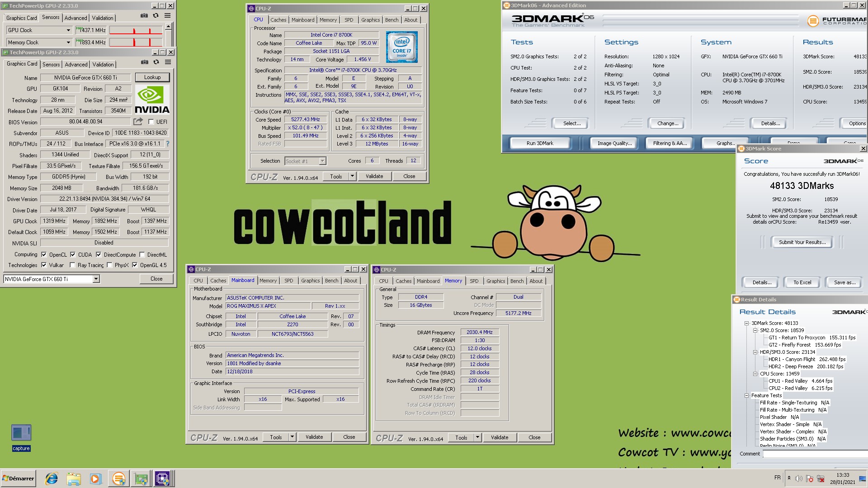Open the GPU Clock sensor dropdown
The height and width of the screenshot is (488, 868).
[x=68, y=30]
